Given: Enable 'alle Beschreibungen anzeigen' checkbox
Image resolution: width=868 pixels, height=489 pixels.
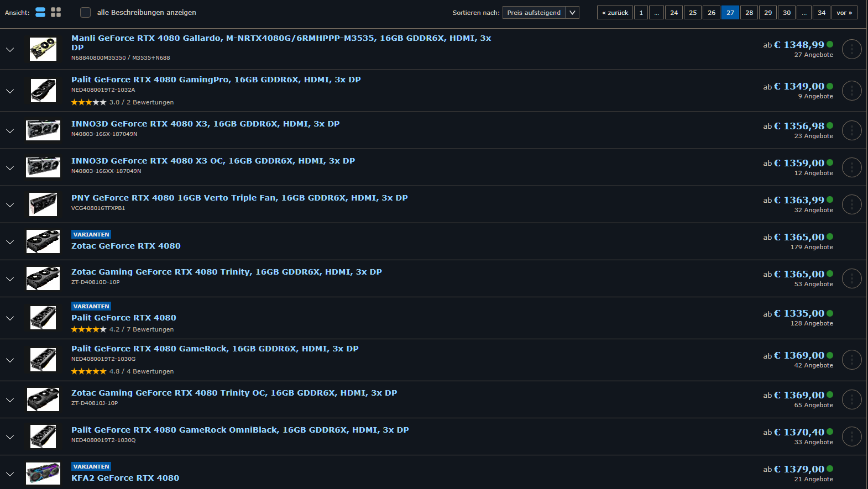Looking at the screenshot, I should 85,12.
